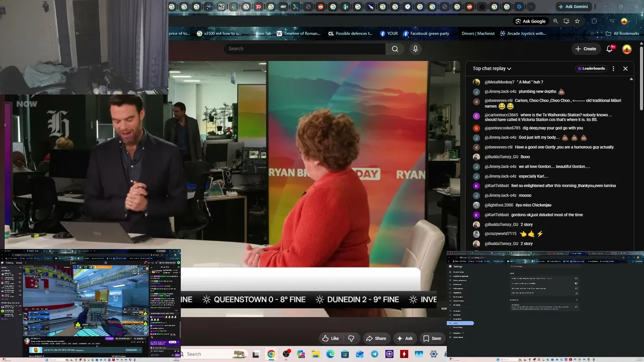Close the live chat replay panel
Viewport: 644px width, 362px height.
pos(625,68)
